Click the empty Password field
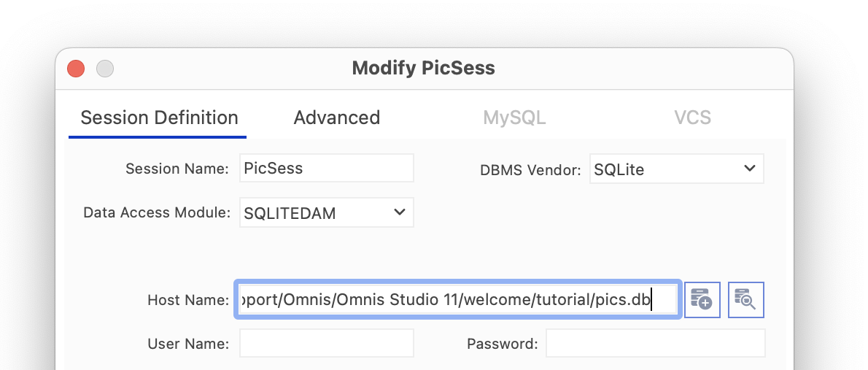Image resolution: width=868 pixels, height=370 pixels. (x=656, y=343)
